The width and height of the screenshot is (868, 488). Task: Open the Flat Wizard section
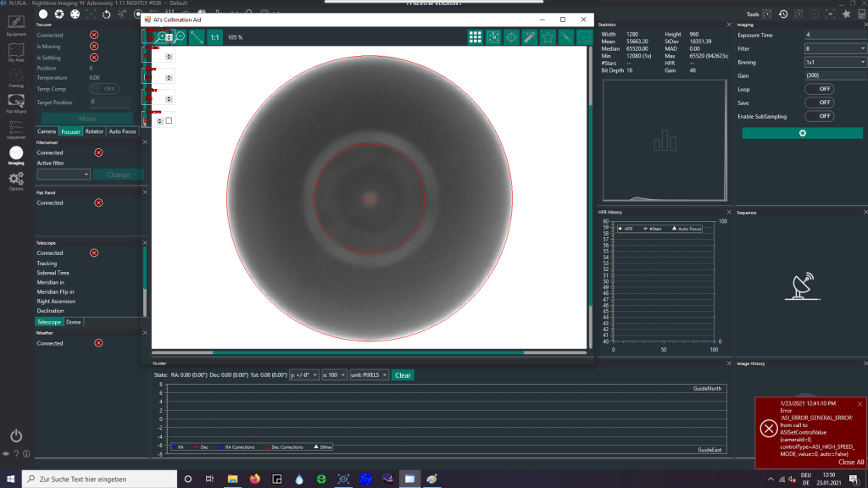pyautogui.click(x=16, y=102)
